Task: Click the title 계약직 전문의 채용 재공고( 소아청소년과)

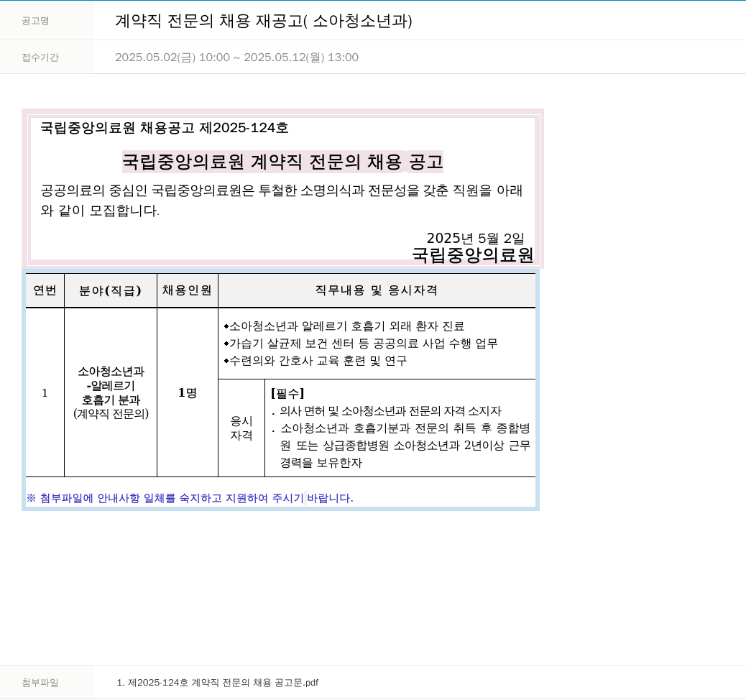Action: click(x=264, y=21)
